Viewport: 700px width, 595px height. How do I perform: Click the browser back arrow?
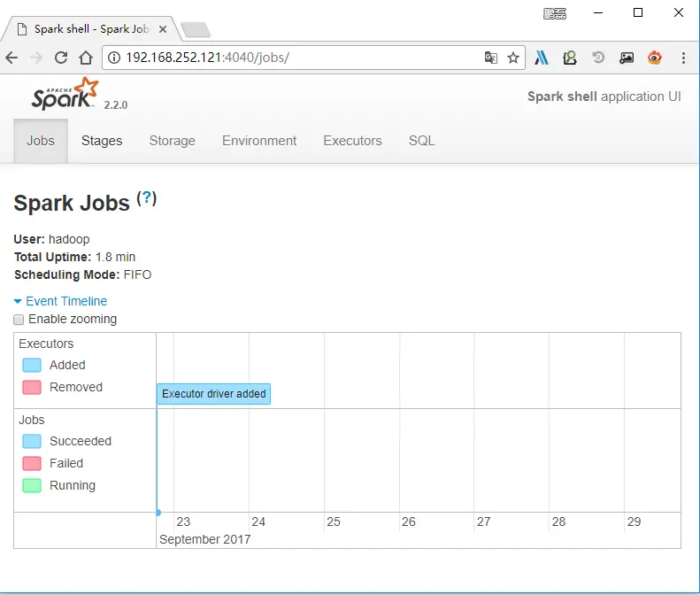[12, 58]
